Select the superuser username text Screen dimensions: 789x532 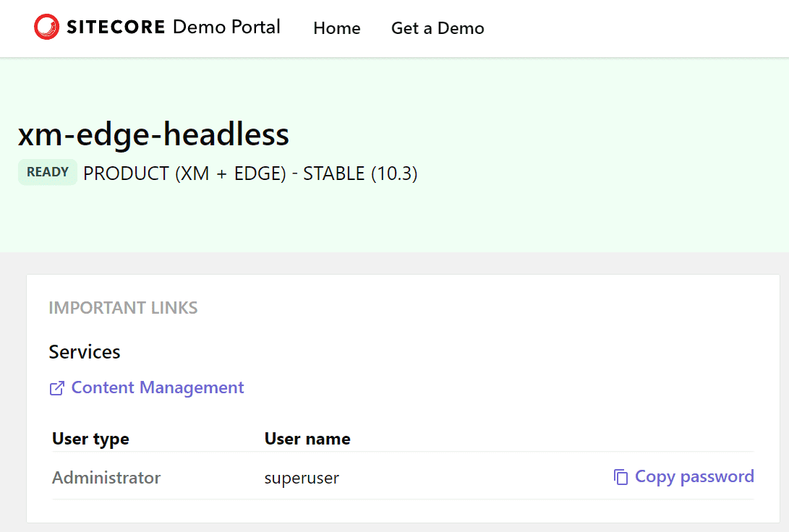point(302,478)
